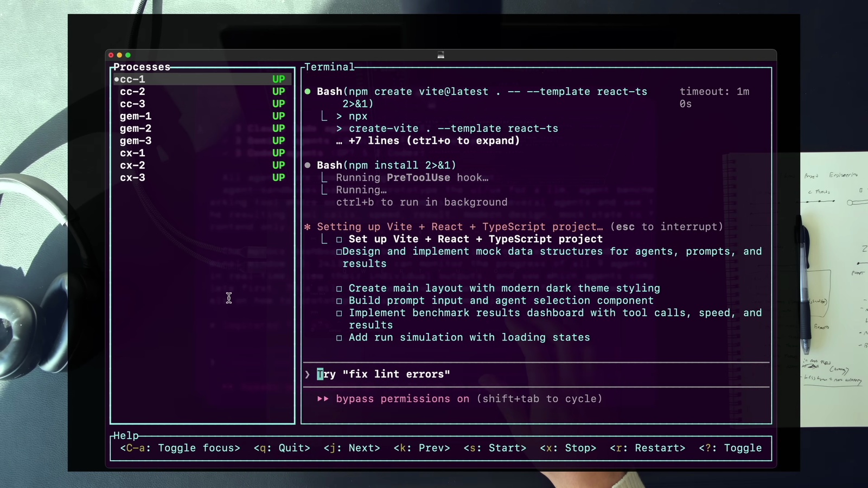The width and height of the screenshot is (868, 488).
Task: Click the Restart shortcut in Help bar
Action: click(x=647, y=448)
